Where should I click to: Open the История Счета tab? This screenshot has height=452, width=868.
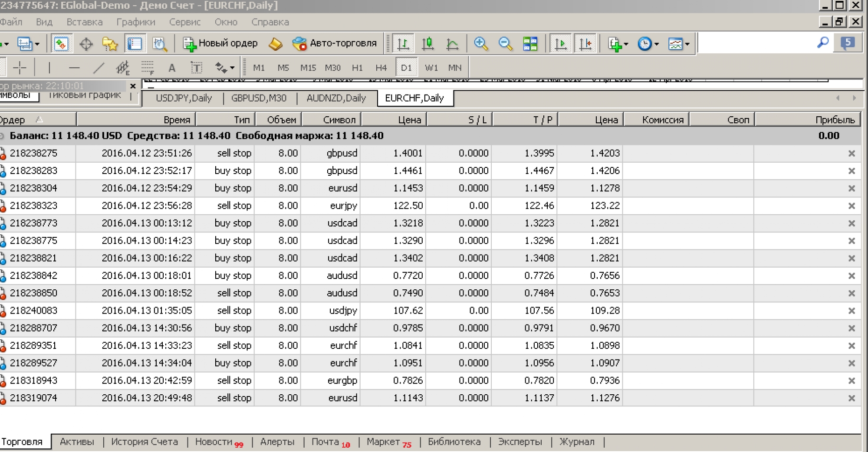click(x=144, y=442)
